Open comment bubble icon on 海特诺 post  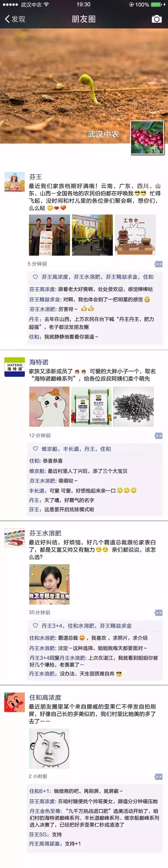(158, 436)
